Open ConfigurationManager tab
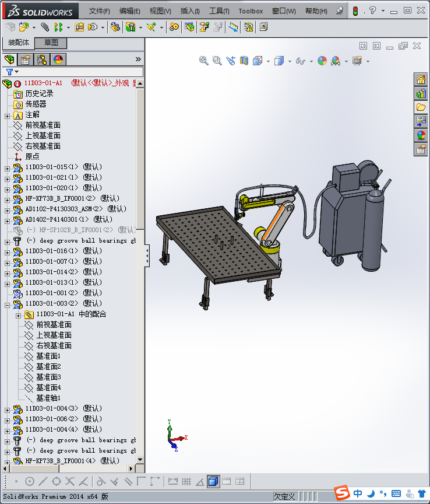This screenshot has height=504, width=430. point(42,60)
